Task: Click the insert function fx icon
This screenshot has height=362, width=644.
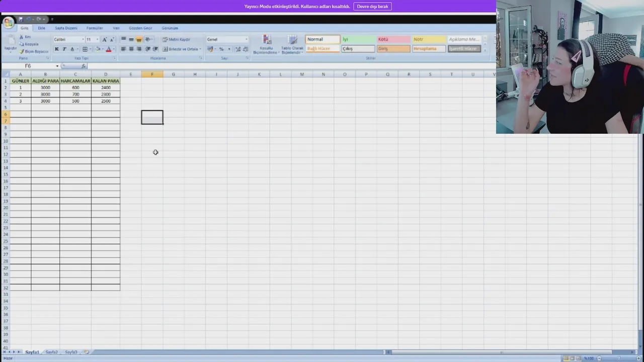Action: pyautogui.click(x=84, y=66)
